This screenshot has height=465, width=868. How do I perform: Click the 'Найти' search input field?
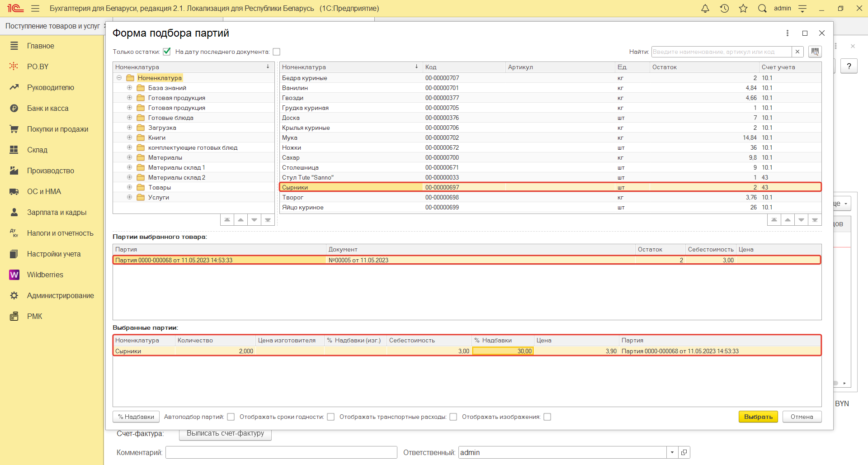721,52
